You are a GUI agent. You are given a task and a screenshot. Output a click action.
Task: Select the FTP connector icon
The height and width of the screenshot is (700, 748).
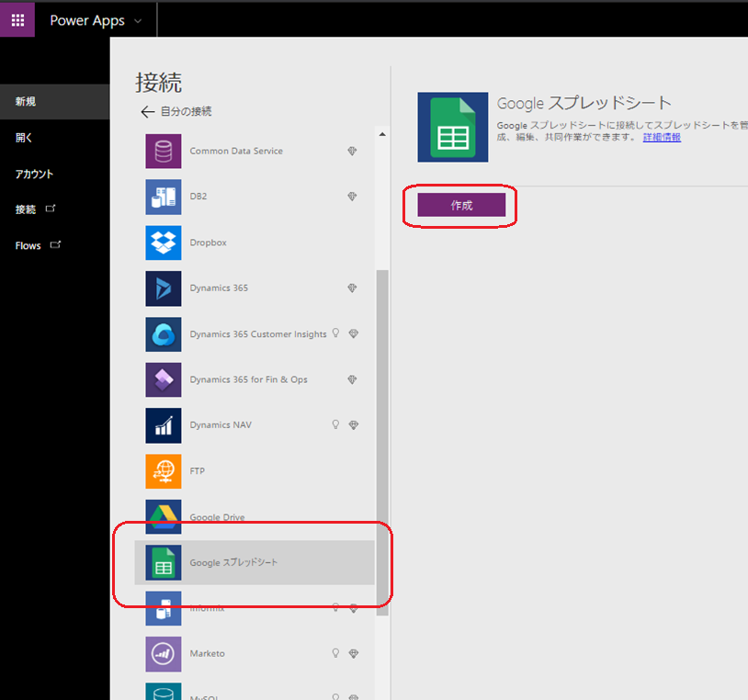coord(164,471)
